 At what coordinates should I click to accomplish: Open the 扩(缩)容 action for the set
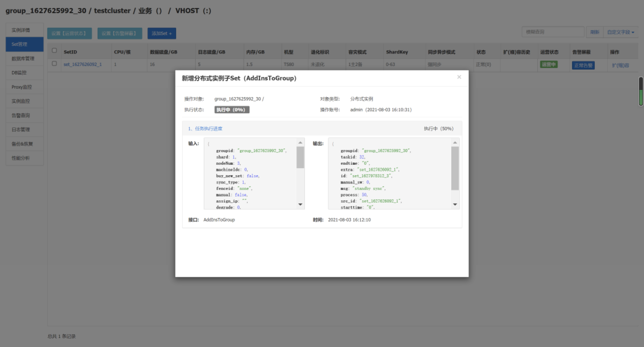[620, 65]
